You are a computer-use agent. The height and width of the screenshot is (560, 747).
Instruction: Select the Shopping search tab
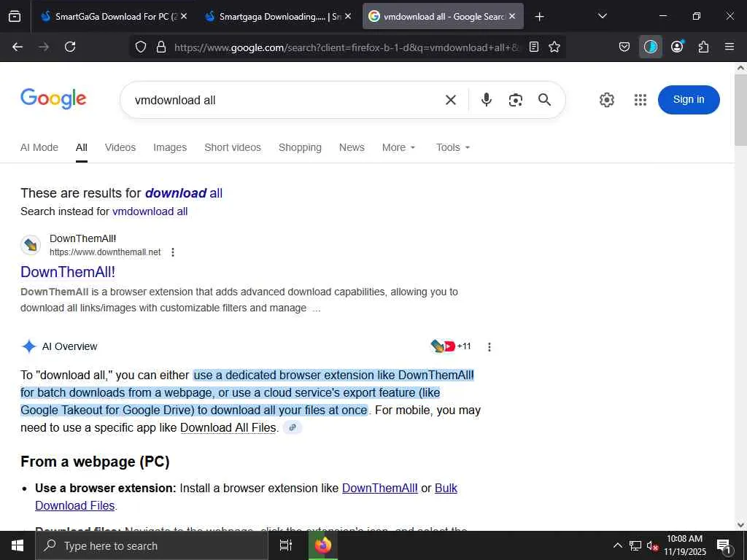pyautogui.click(x=300, y=147)
